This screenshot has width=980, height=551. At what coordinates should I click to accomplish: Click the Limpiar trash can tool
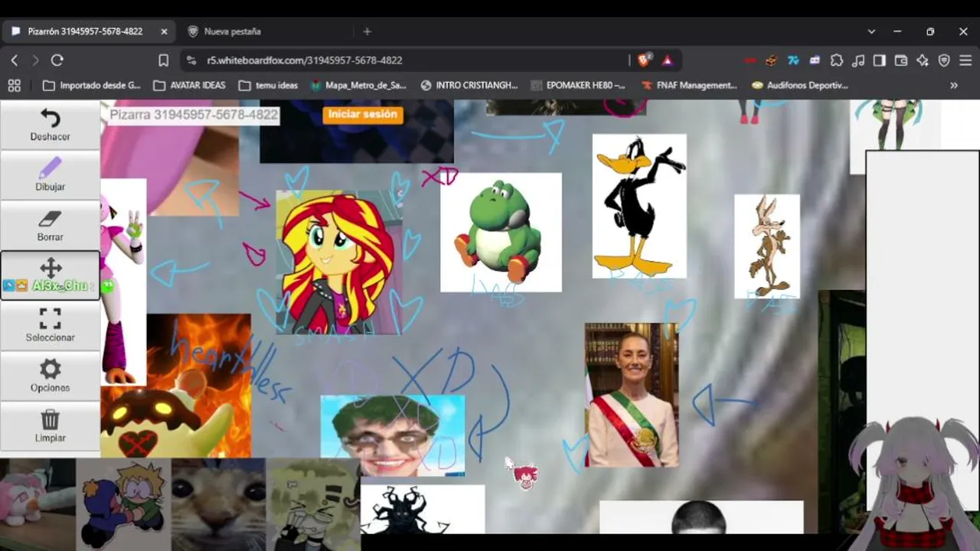[50, 426]
